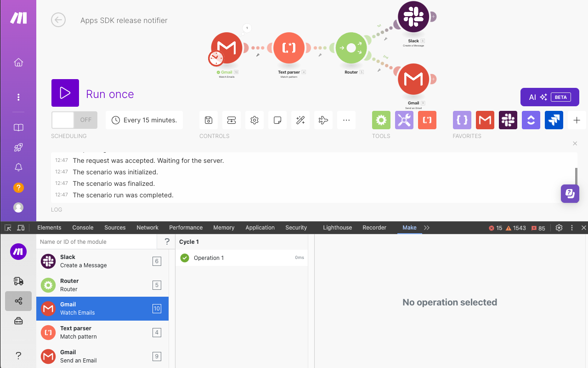
Task: Click the Router module on canvas
Action: tap(351, 48)
